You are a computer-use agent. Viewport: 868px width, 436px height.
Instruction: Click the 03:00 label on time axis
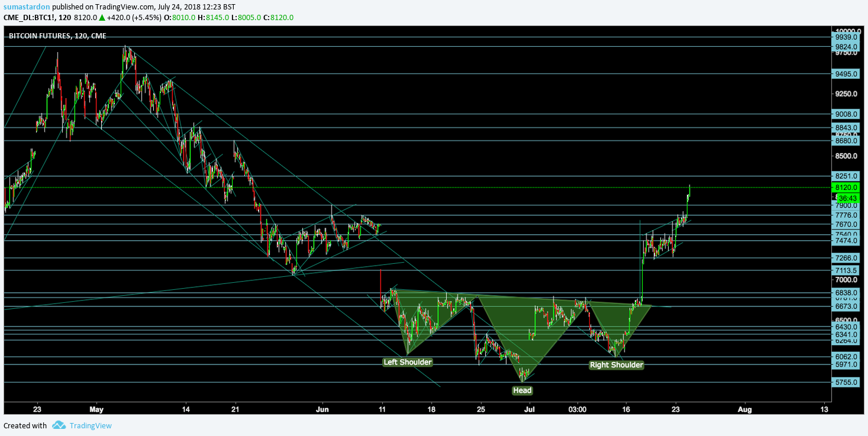click(x=577, y=409)
